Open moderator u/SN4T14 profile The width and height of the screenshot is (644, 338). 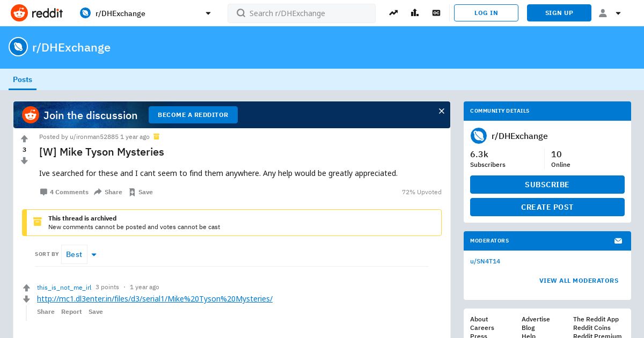485,261
